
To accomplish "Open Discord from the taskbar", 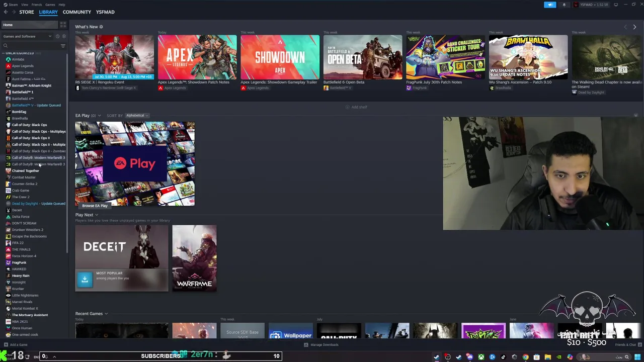I will click(x=469, y=357).
